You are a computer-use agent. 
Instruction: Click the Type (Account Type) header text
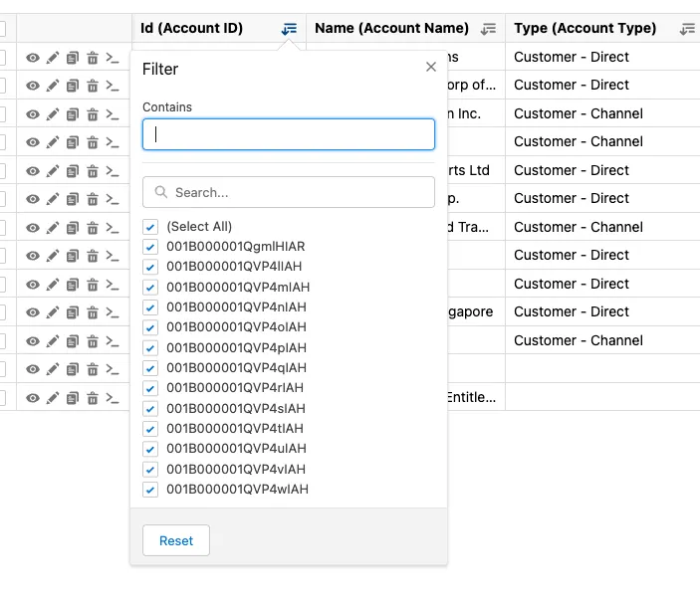coord(584,28)
